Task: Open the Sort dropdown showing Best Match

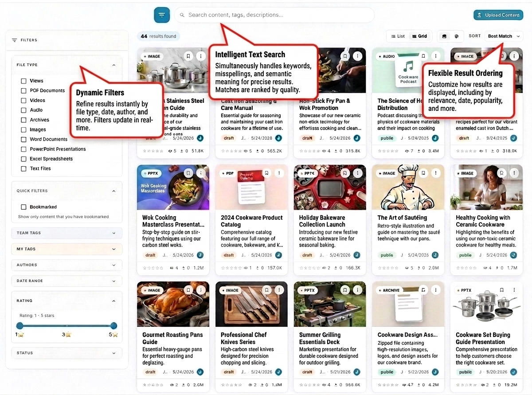Action: click(x=504, y=36)
